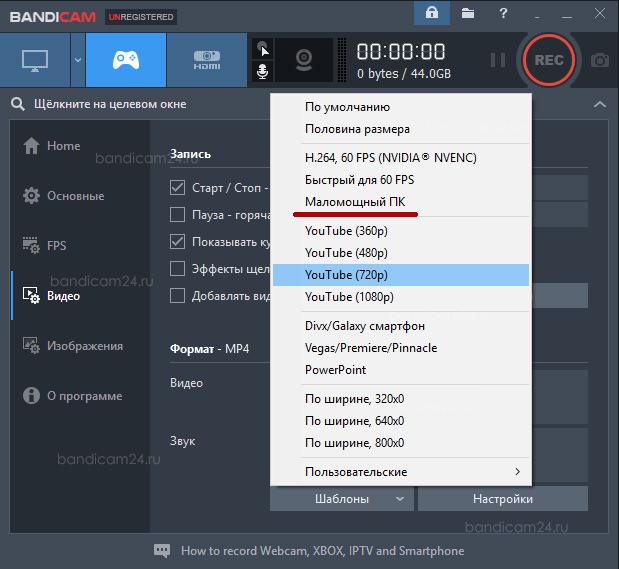Image resolution: width=619 pixels, height=569 pixels.
Task: Choose YouTube (720p) preset
Action: tap(401, 275)
